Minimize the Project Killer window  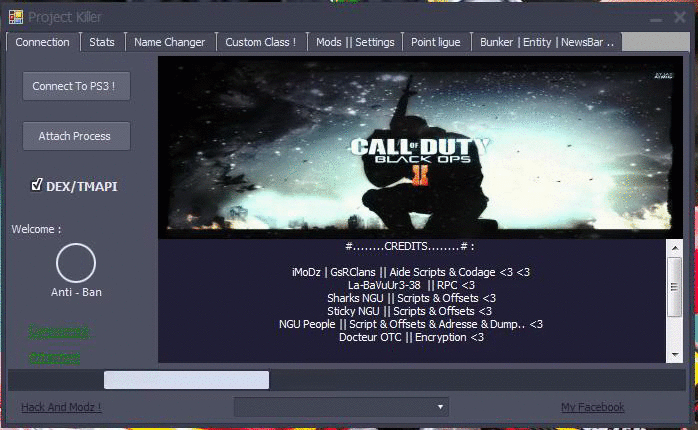(655, 19)
